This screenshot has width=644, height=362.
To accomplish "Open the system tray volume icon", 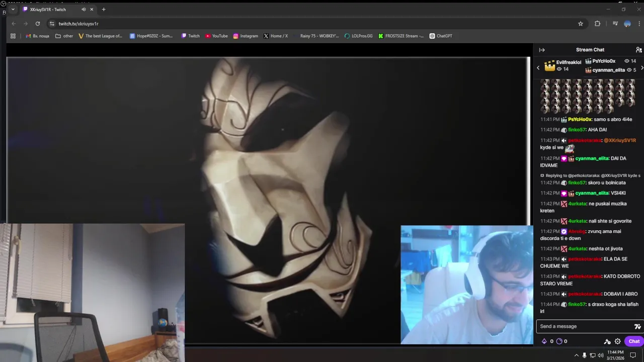I will tap(600, 355).
